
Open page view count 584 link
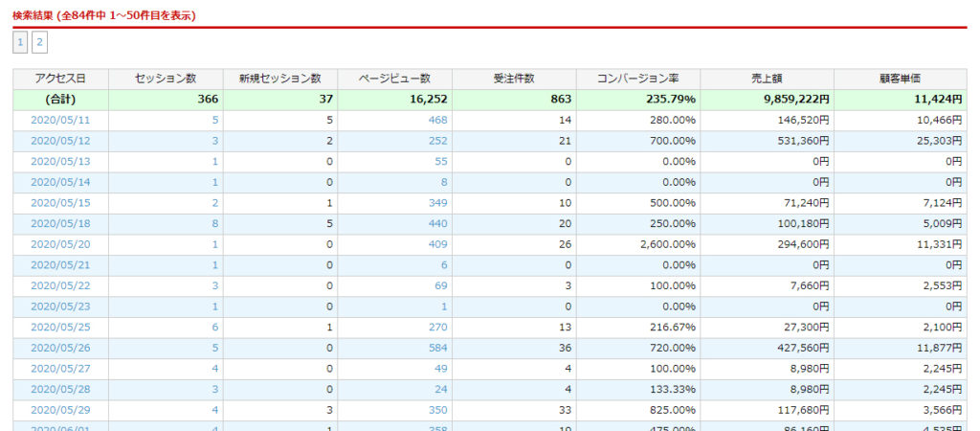(437, 348)
